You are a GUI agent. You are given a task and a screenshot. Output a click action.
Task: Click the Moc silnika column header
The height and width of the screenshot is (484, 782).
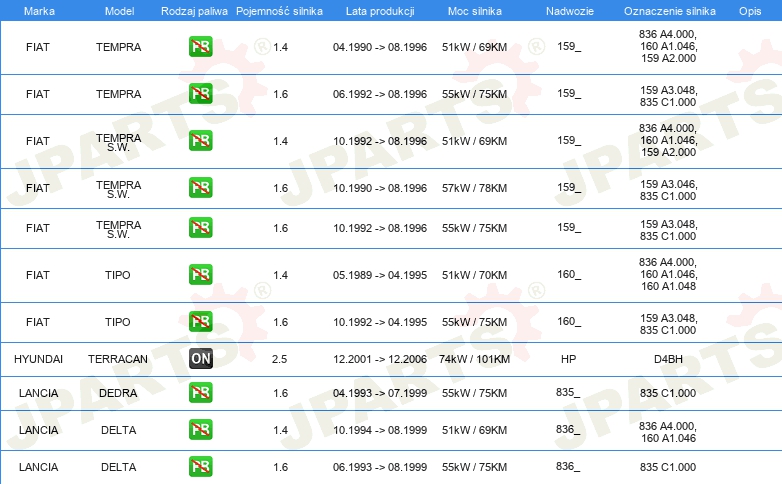click(475, 11)
